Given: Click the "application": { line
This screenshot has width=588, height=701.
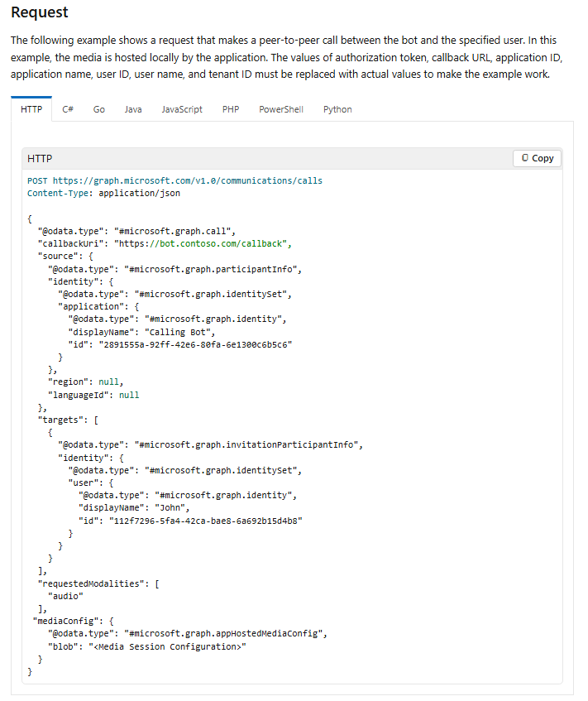Looking at the screenshot, I should point(98,307).
